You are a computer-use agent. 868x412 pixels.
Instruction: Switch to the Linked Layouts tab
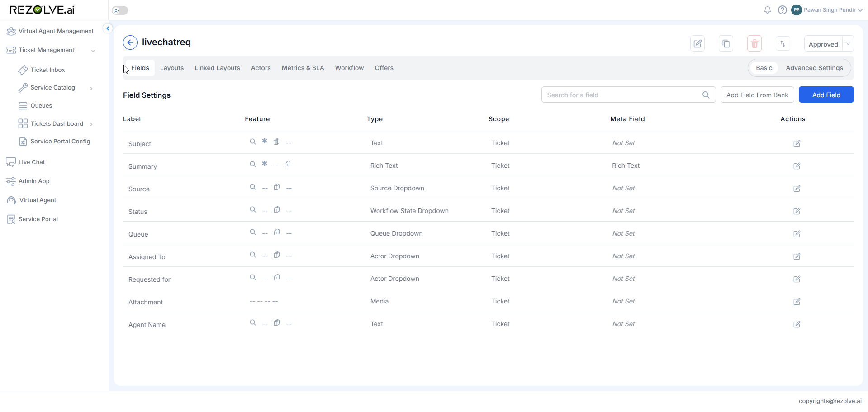pos(217,68)
